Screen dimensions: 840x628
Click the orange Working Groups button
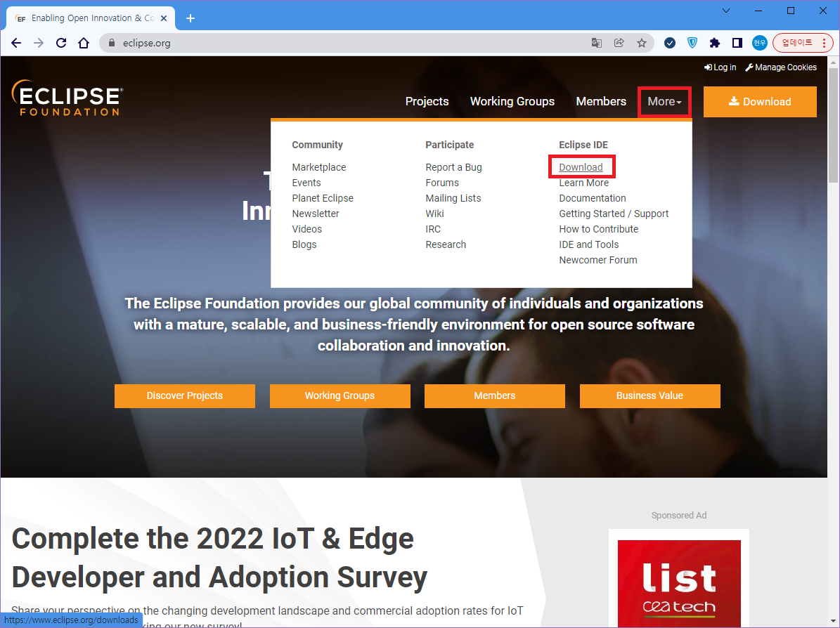[x=340, y=395]
